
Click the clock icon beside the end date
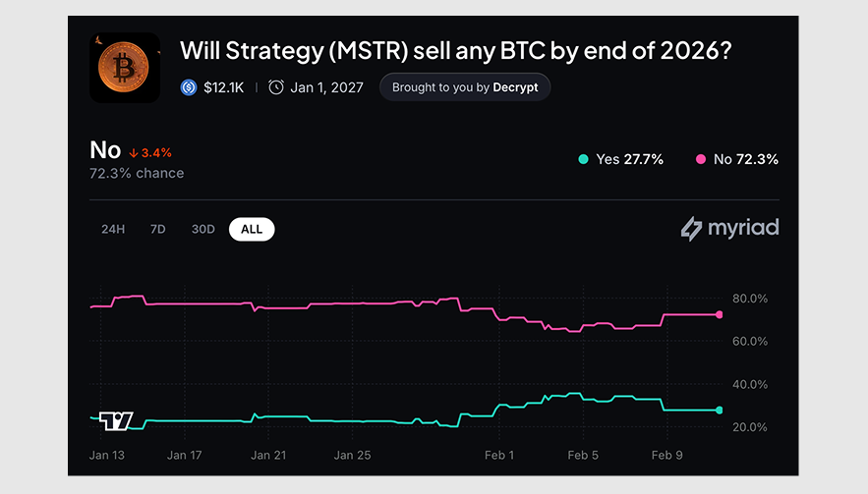tap(276, 87)
